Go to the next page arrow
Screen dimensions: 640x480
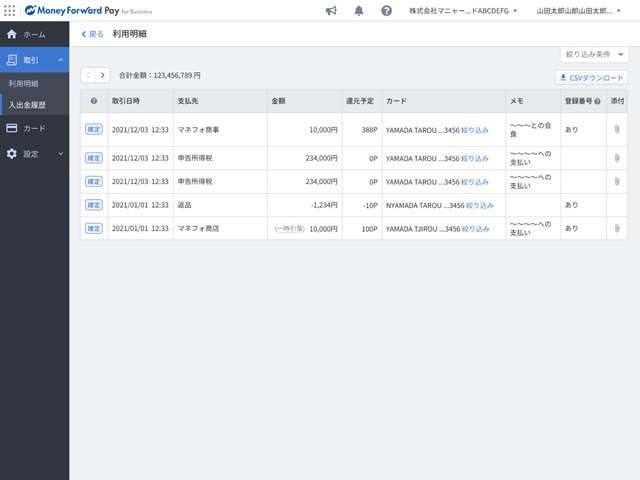pos(103,75)
